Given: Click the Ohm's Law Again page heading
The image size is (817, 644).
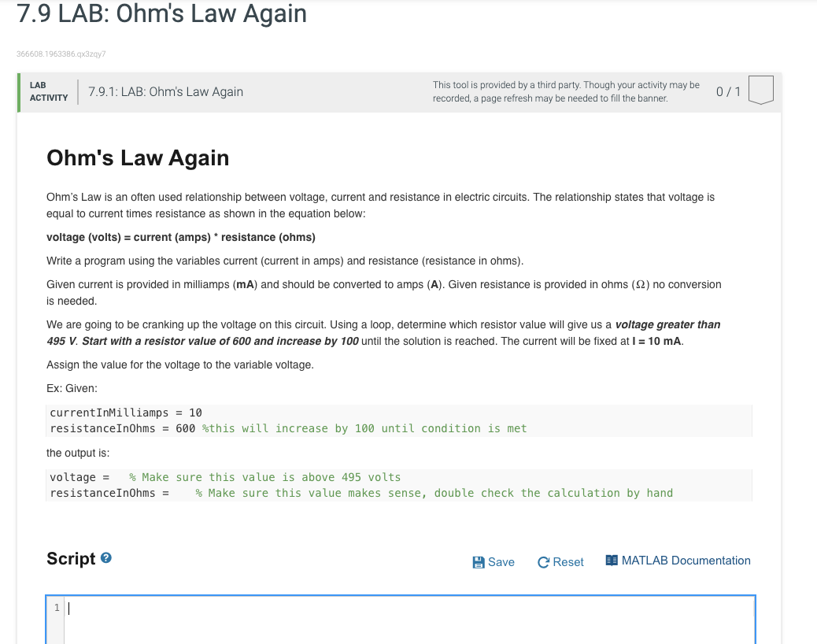Looking at the screenshot, I should point(138,157).
